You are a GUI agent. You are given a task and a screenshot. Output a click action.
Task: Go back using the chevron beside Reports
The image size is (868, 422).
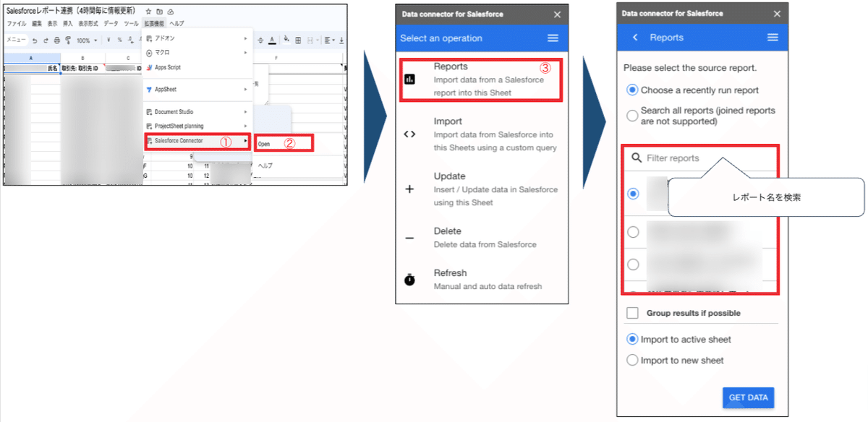click(635, 38)
